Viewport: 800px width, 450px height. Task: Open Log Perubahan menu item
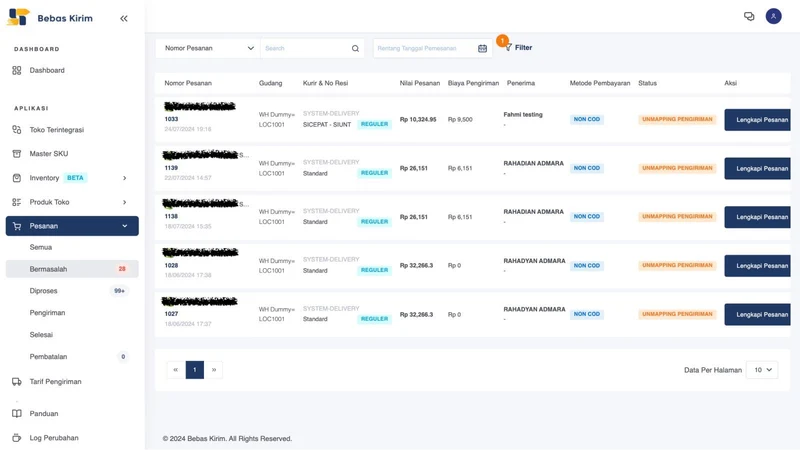coord(54,438)
